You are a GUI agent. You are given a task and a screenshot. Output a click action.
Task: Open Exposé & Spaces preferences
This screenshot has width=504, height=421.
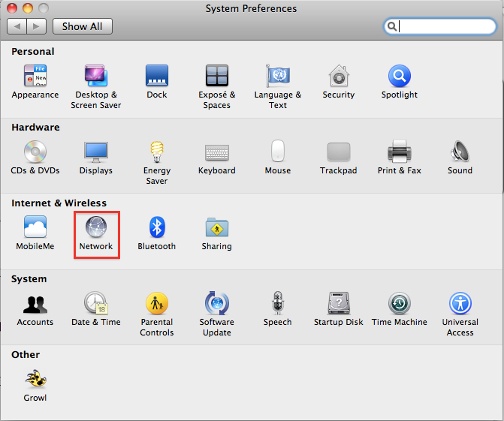tap(217, 76)
